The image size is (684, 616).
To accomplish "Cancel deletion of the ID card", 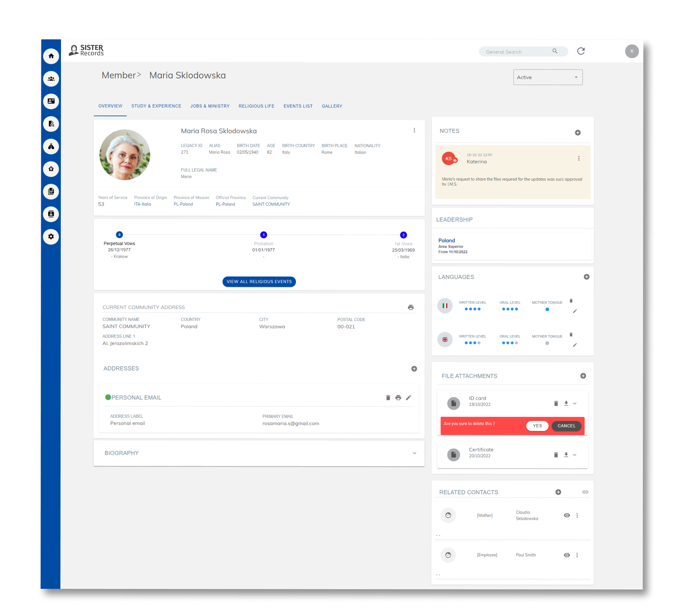I will point(566,426).
